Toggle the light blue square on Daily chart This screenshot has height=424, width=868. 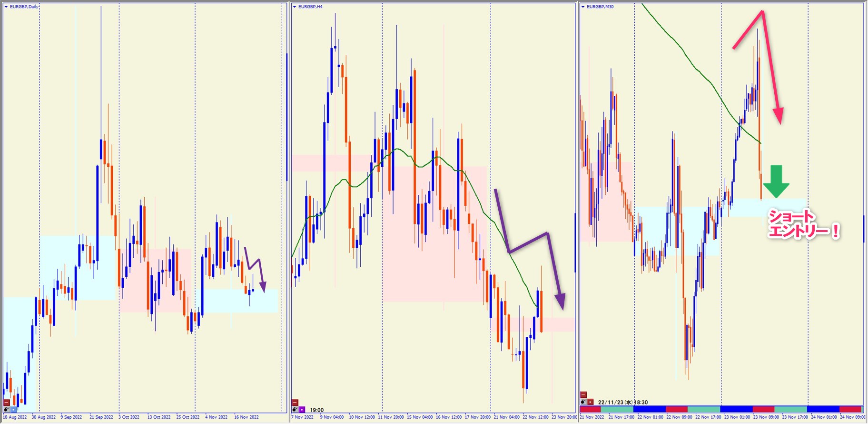[13, 409]
